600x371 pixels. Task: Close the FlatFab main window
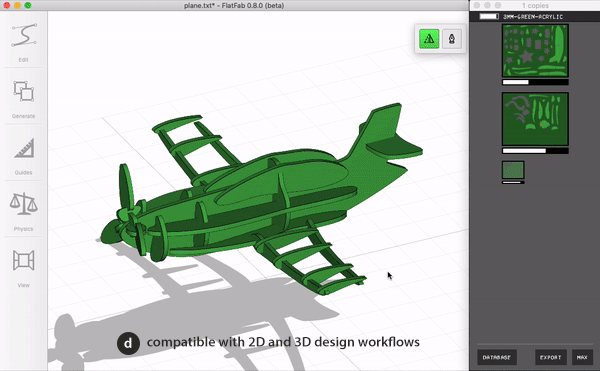tap(7, 5)
